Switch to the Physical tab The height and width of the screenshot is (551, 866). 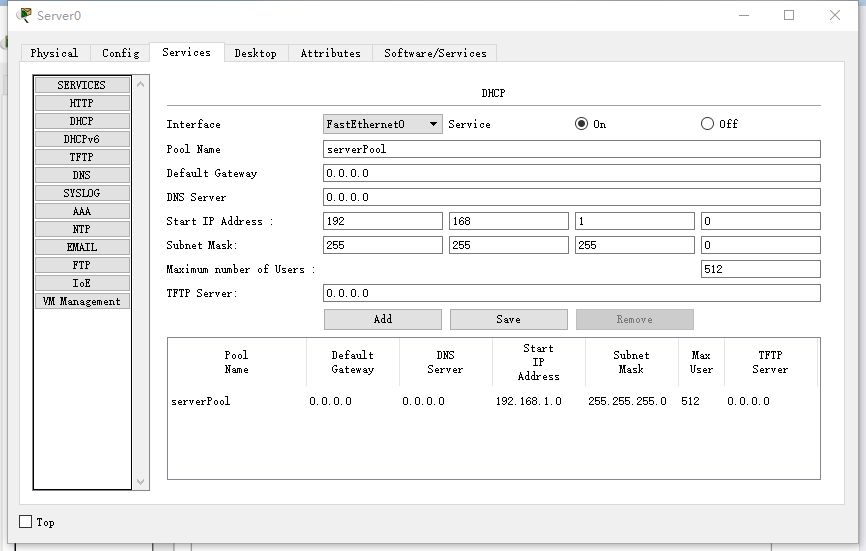(x=54, y=53)
